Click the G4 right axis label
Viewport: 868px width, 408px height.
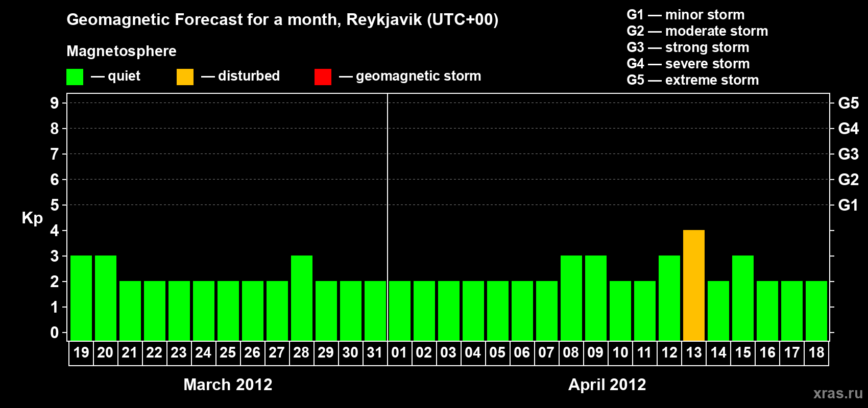pos(848,129)
